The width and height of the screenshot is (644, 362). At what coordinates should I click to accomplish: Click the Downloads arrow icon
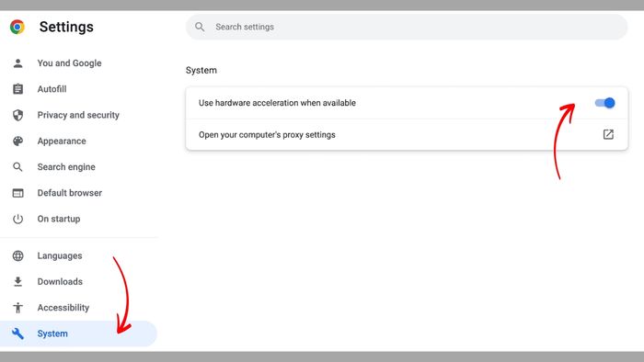click(17, 282)
